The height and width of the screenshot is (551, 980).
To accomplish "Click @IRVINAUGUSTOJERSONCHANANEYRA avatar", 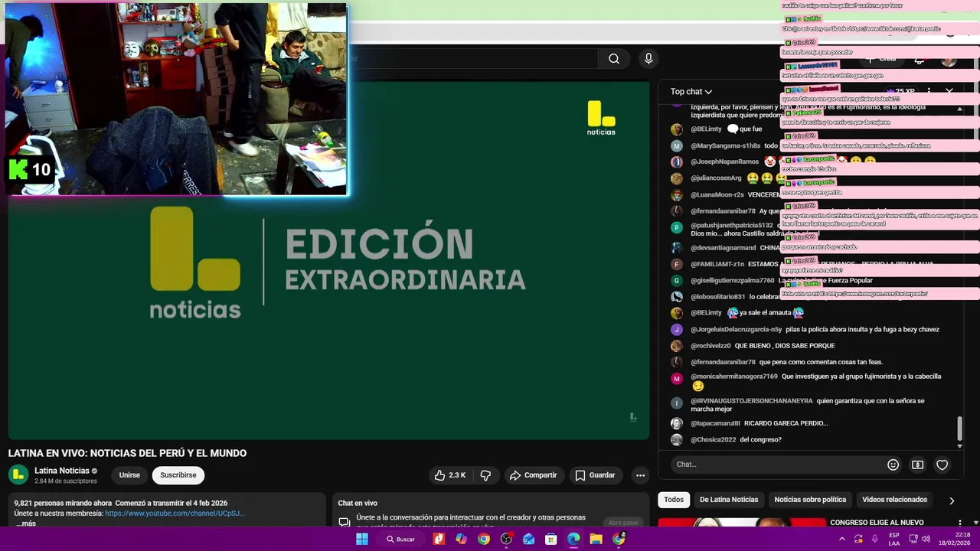I will (x=676, y=403).
